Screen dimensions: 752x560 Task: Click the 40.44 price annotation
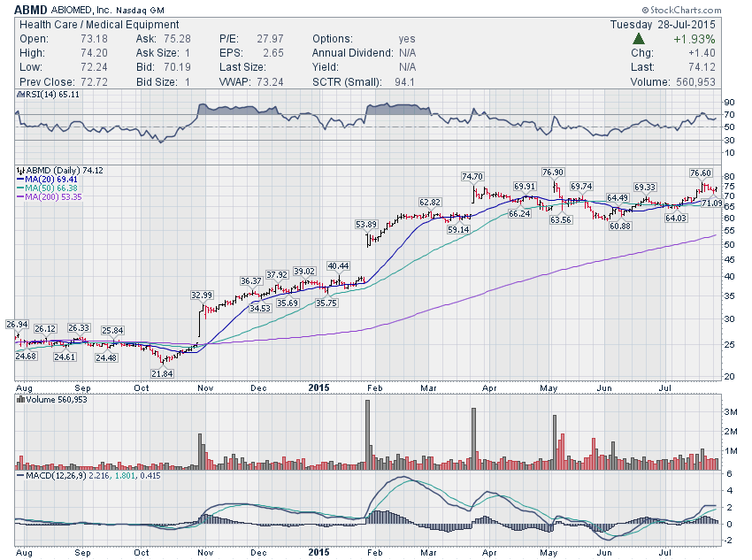(x=338, y=266)
